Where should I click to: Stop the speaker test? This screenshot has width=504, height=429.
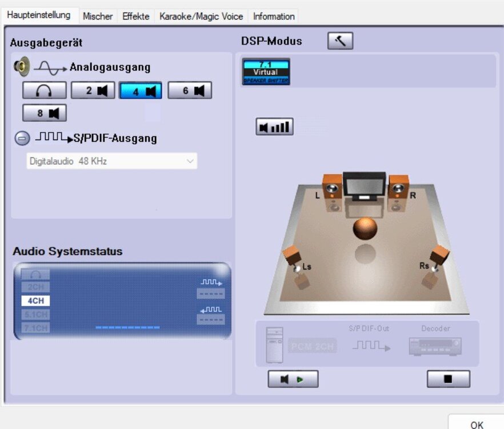tap(449, 379)
